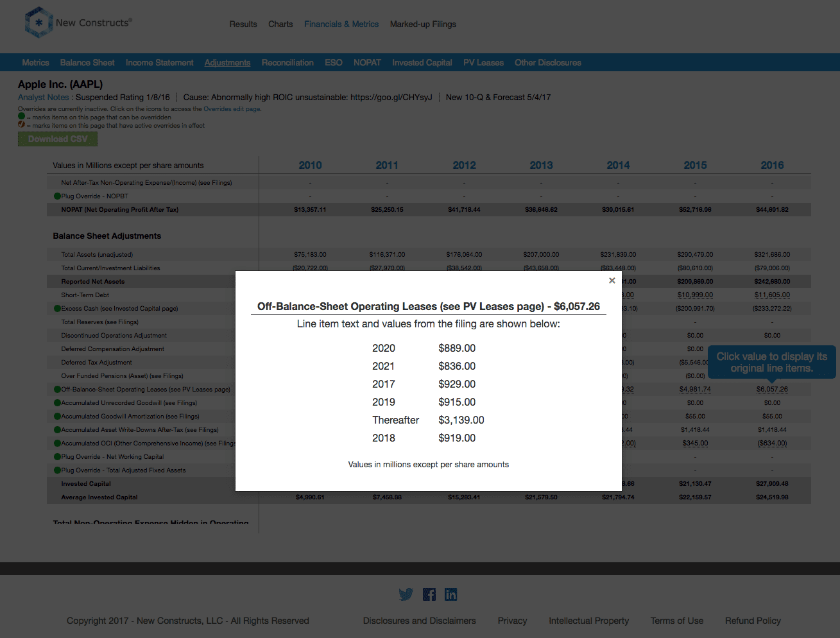Screen dimensions: 840x638
Task: Click the 2016 Invested Capital value $27,909.48
Action: 772,484
